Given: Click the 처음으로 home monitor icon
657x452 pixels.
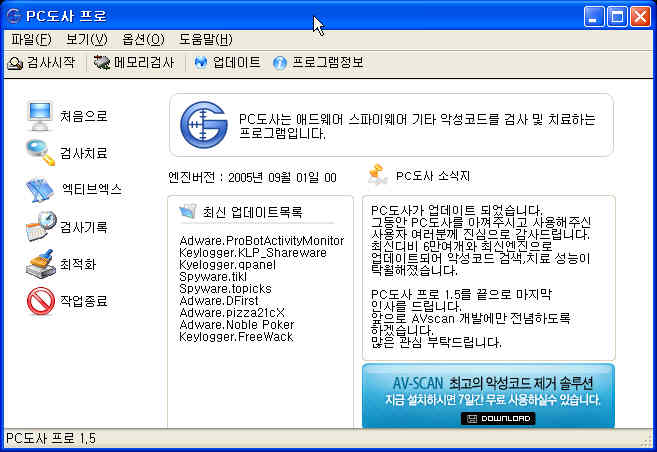Looking at the screenshot, I should coord(40,116).
